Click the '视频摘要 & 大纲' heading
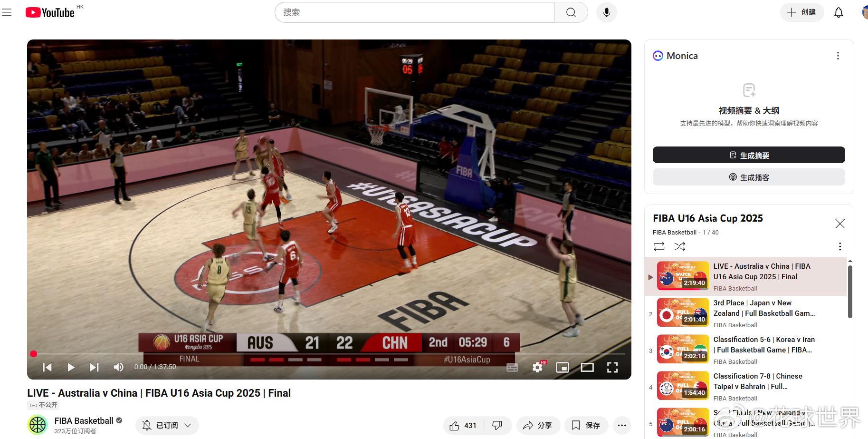Screen dimensions: 868x439 [749, 110]
